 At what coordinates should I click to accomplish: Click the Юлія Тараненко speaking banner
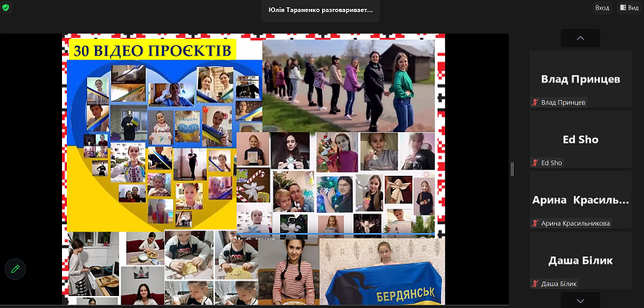click(x=320, y=10)
